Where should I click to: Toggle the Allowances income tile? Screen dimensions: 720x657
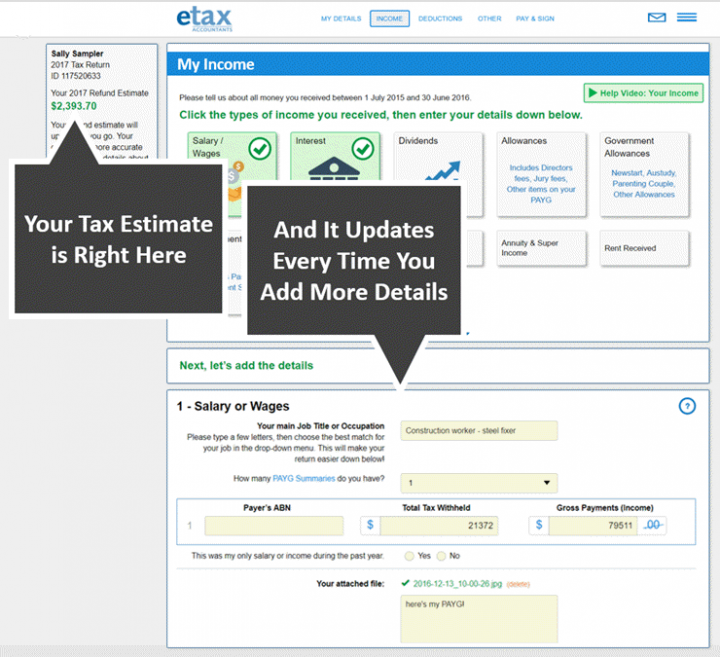click(x=541, y=174)
